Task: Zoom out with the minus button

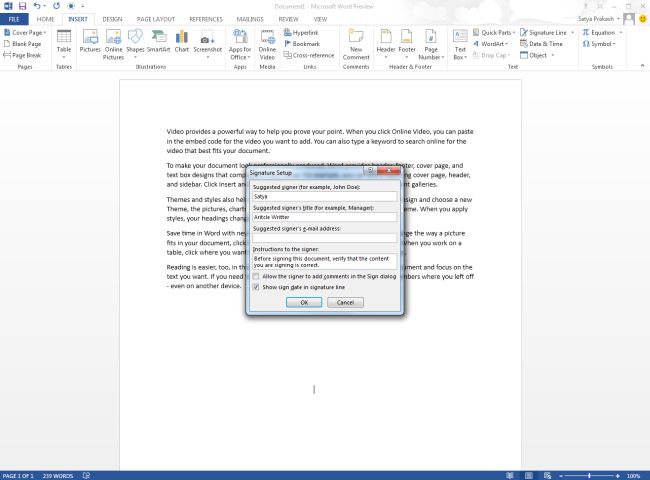Action: click(560, 475)
